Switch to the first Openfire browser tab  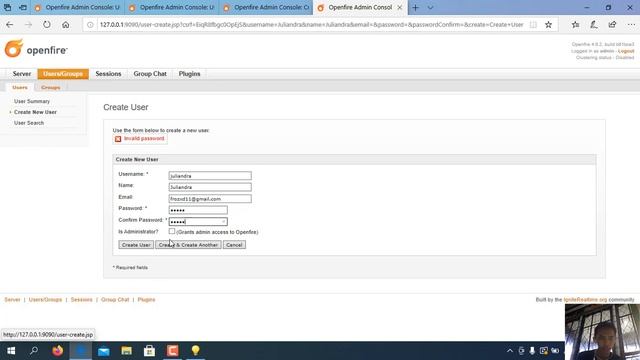click(x=77, y=7)
